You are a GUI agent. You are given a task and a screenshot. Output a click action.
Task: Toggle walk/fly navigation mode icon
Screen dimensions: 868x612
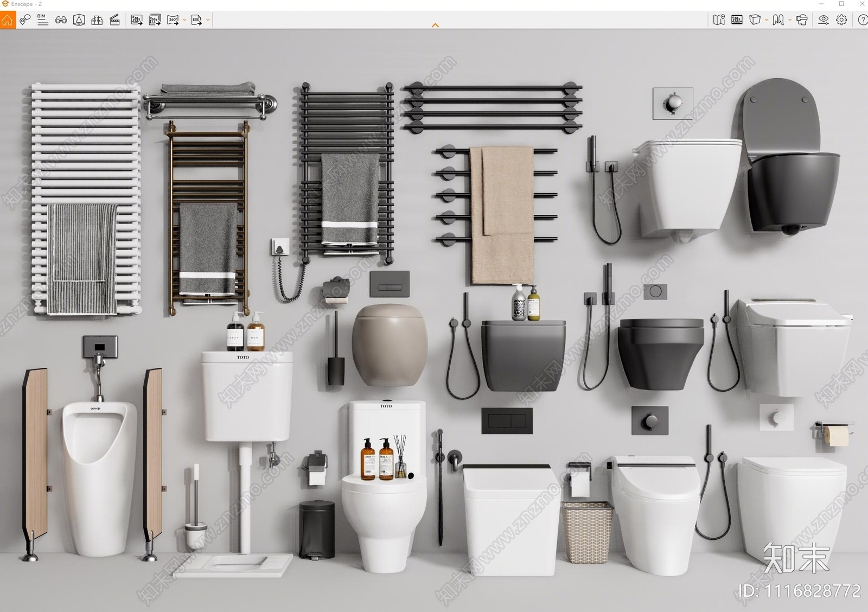[x=778, y=20]
